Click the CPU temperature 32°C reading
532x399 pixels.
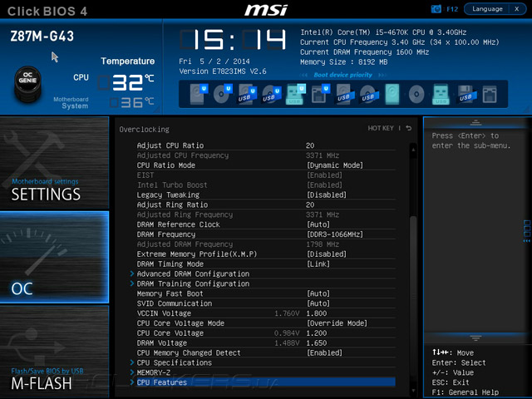126,82
